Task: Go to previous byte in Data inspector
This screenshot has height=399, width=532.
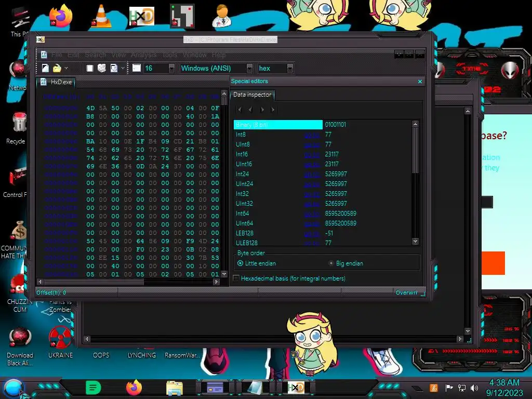Action: pos(250,109)
